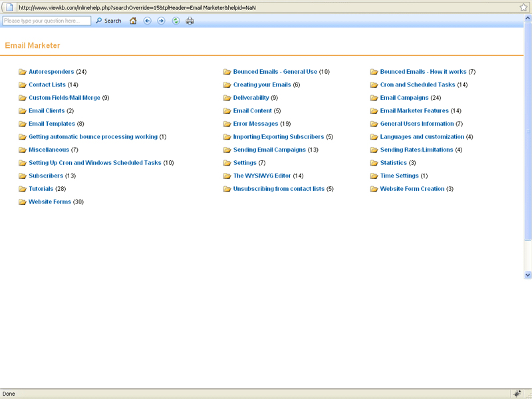This screenshot has width=532, height=399.
Task: Click the Website Forms folder icon
Action: coord(23,201)
